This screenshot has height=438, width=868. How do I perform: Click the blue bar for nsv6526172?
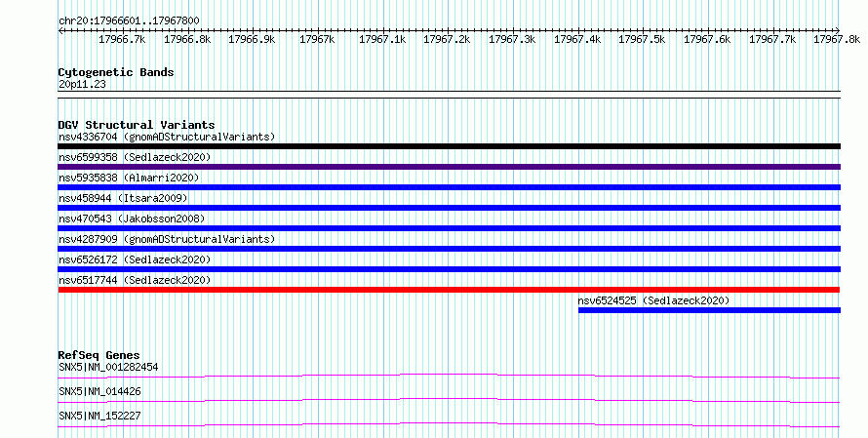[449, 269]
